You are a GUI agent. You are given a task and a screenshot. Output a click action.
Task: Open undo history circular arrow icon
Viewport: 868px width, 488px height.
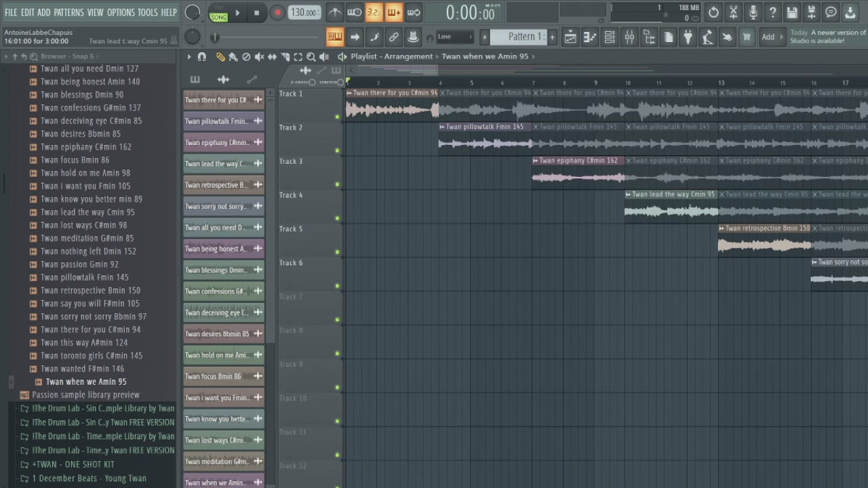[713, 12]
